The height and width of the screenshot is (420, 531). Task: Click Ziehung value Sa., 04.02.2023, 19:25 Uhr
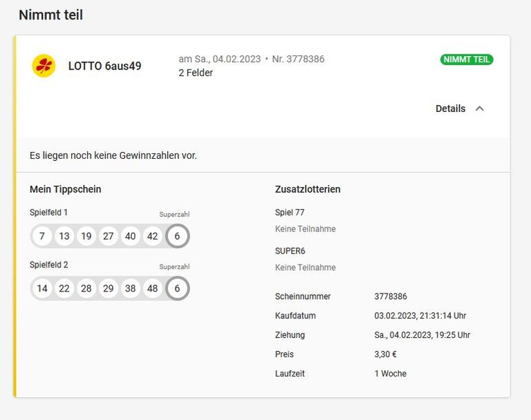(422, 335)
